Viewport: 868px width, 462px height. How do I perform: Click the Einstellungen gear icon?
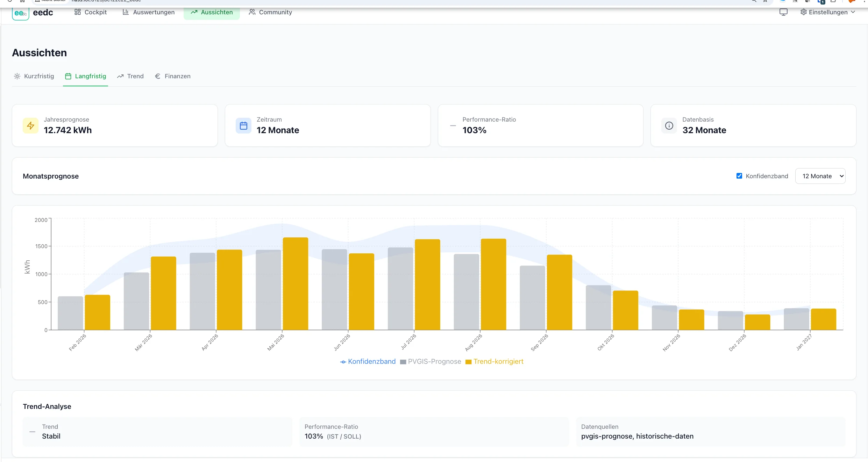pyautogui.click(x=804, y=12)
